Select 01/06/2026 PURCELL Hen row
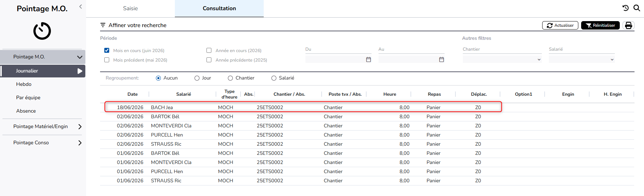Viewport: 644px width, 196px height. point(367,171)
